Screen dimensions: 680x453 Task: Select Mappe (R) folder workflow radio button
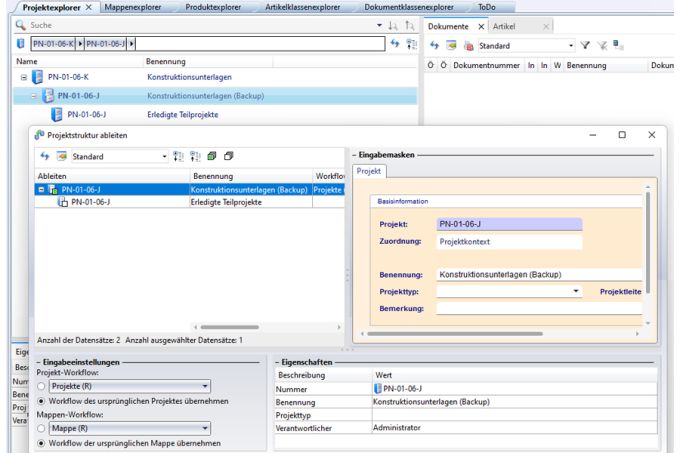[41, 428]
